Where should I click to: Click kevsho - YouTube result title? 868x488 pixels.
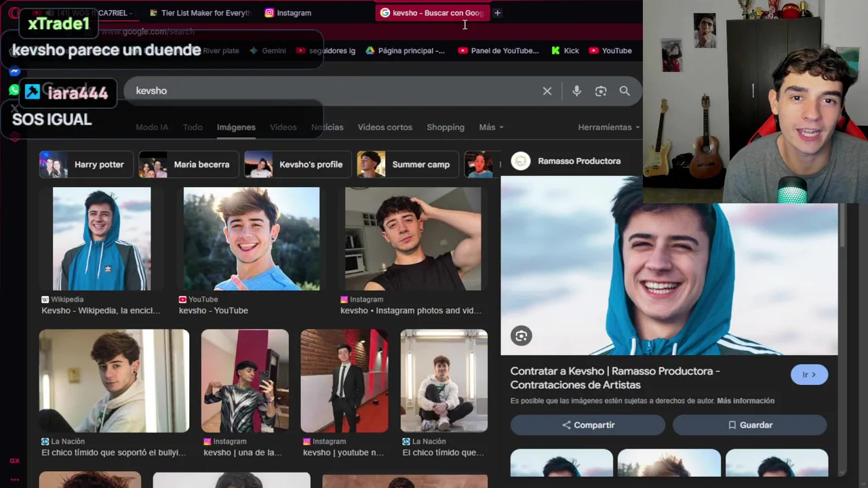[x=214, y=310]
